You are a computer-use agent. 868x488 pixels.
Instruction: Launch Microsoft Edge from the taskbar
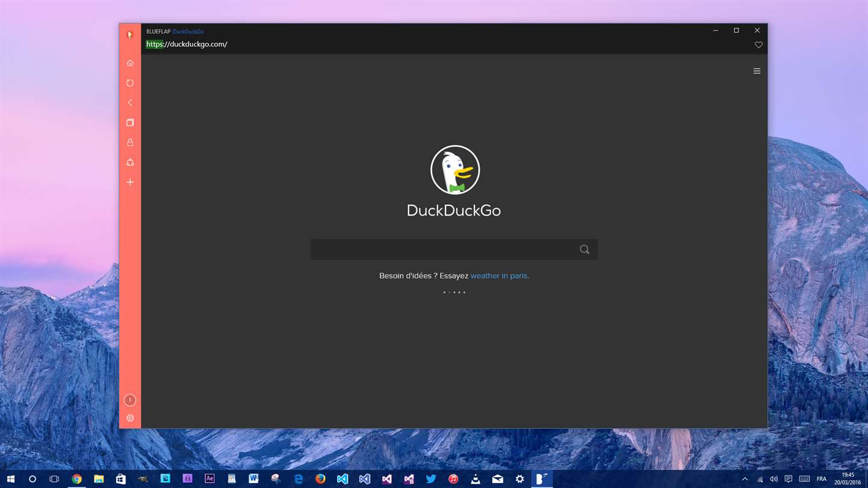click(298, 479)
